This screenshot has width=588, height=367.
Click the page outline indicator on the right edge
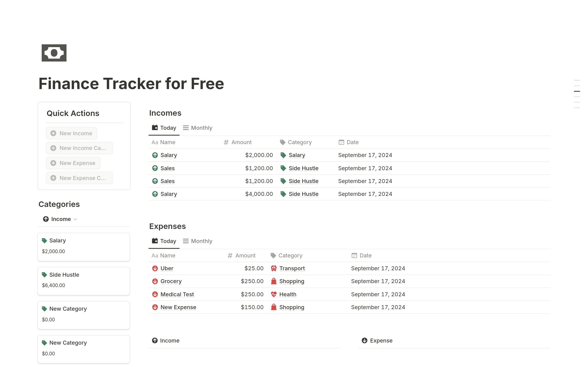(577, 91)
